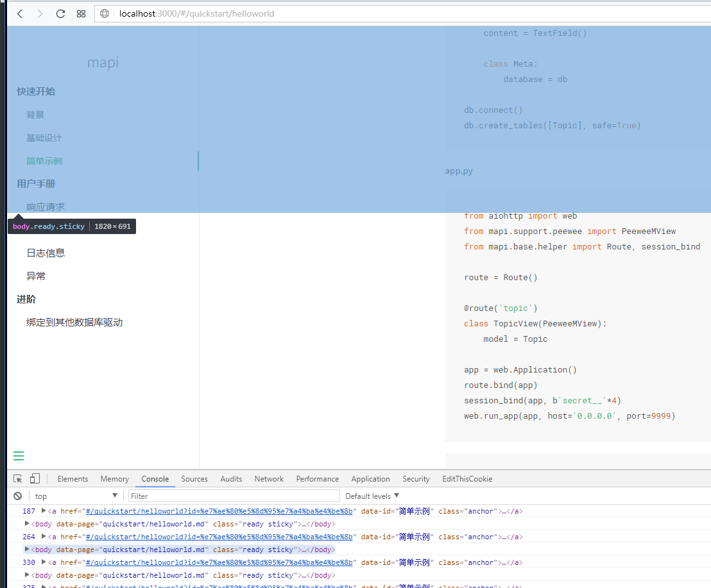Click the globe site info icon
711x588 pixels.
[x=105, y=13]
